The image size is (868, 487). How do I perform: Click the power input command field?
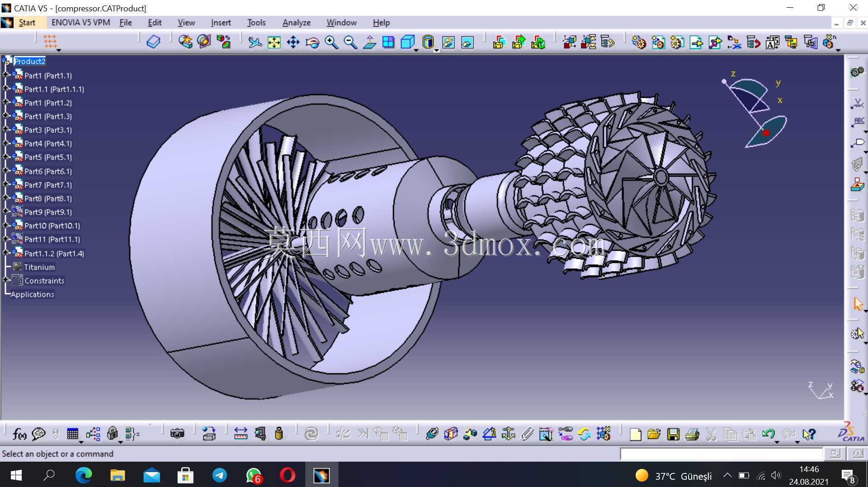coord(721,454)
